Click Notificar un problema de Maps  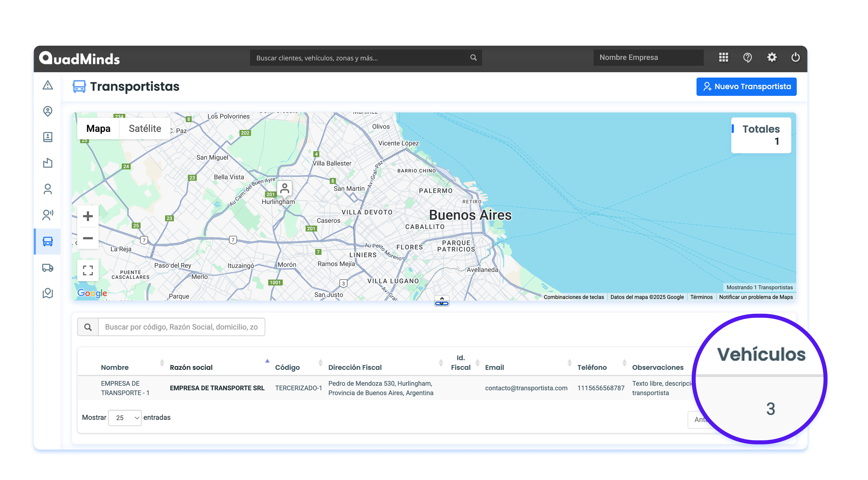point(756,297)
